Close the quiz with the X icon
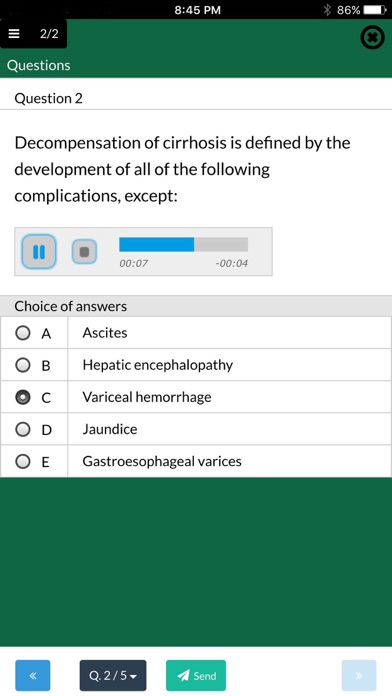 point(372,38)
